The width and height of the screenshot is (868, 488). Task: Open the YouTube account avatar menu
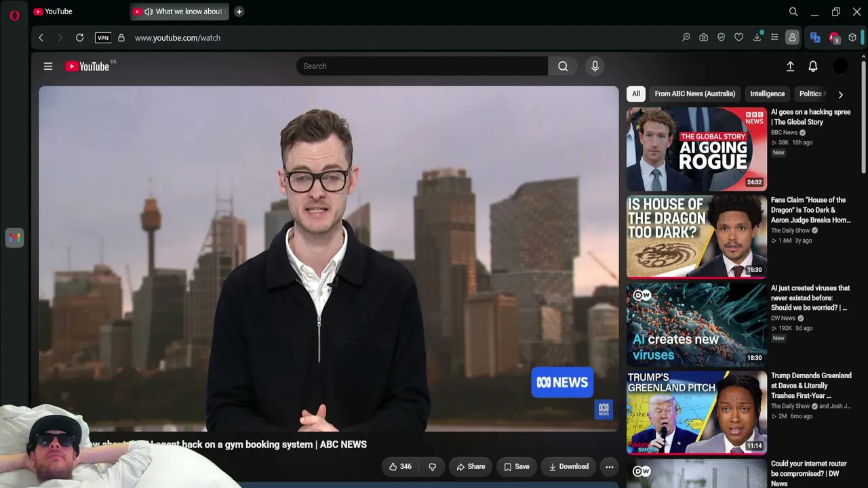coord(840,66)
